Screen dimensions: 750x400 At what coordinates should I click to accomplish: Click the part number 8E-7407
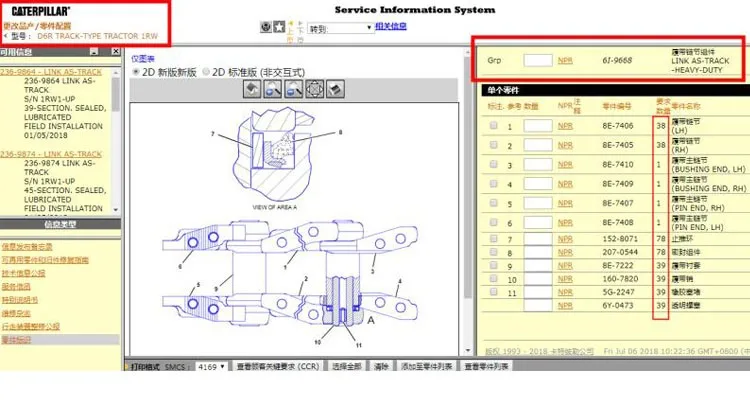click(x=618, y=203)
